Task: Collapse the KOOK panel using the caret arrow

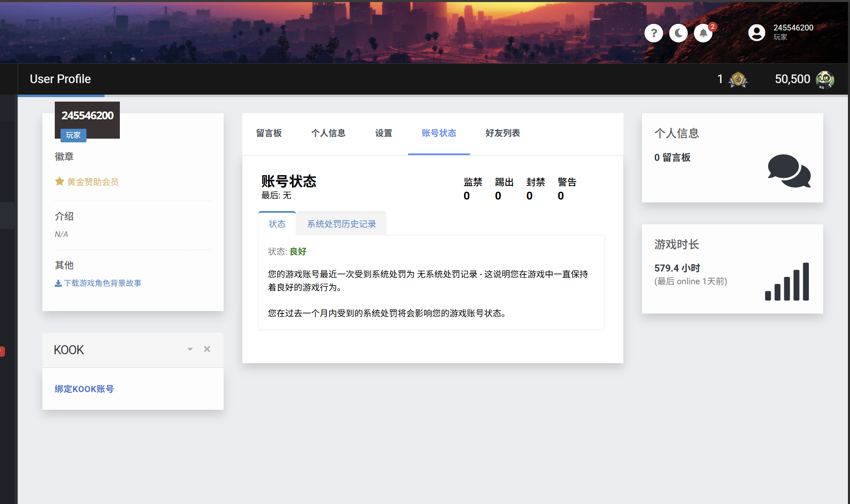Action: [190, 349]
